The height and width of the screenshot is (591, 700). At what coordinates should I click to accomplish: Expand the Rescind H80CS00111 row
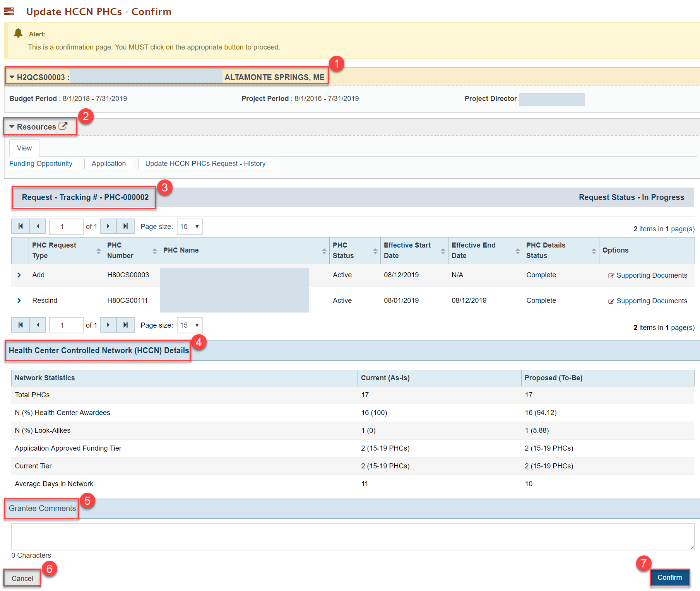19,301
